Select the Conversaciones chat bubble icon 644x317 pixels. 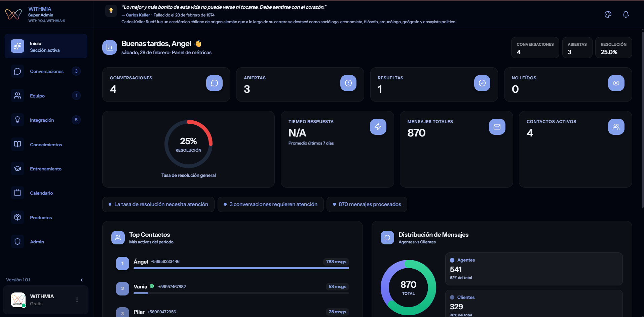point(17,71)
